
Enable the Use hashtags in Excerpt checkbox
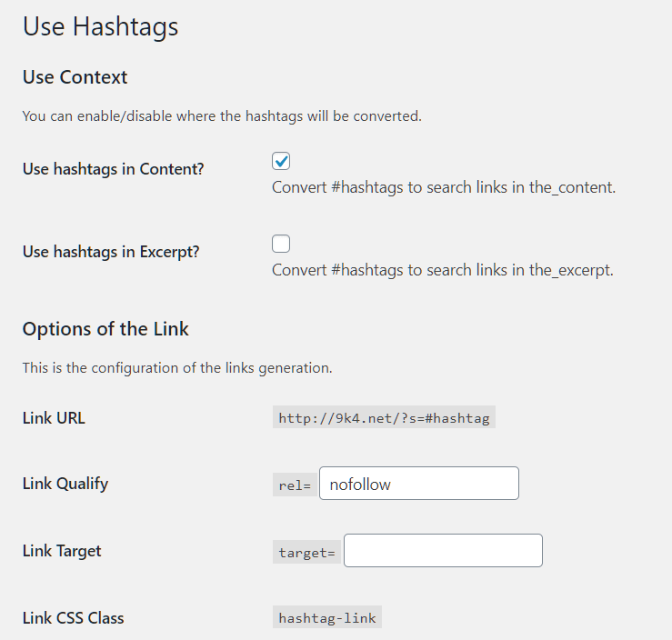pos(281,244)
